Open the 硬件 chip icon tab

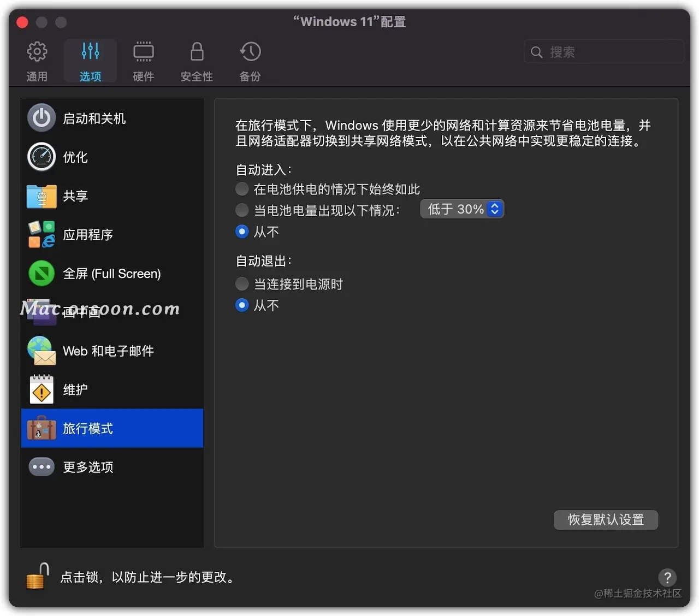pyautogui.click(x=144, y=61)
